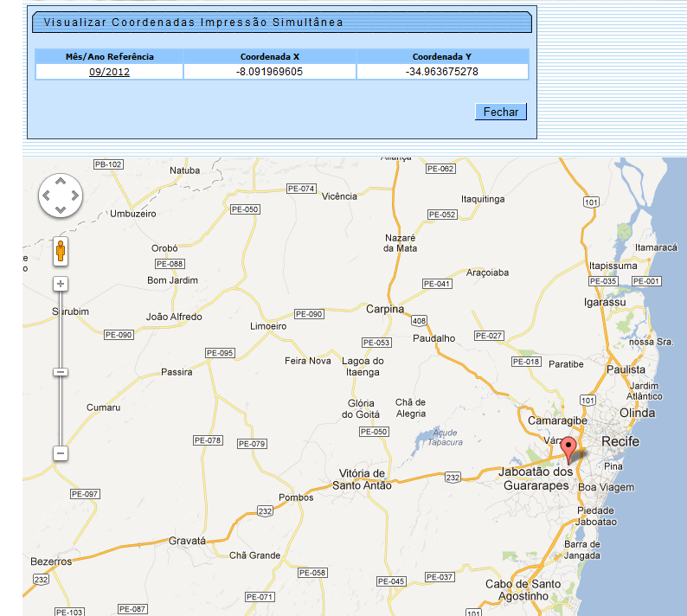Click the PE-037 road shield
Screen dimensions: 687x616
pyautogui.click(x=440, y=577)
